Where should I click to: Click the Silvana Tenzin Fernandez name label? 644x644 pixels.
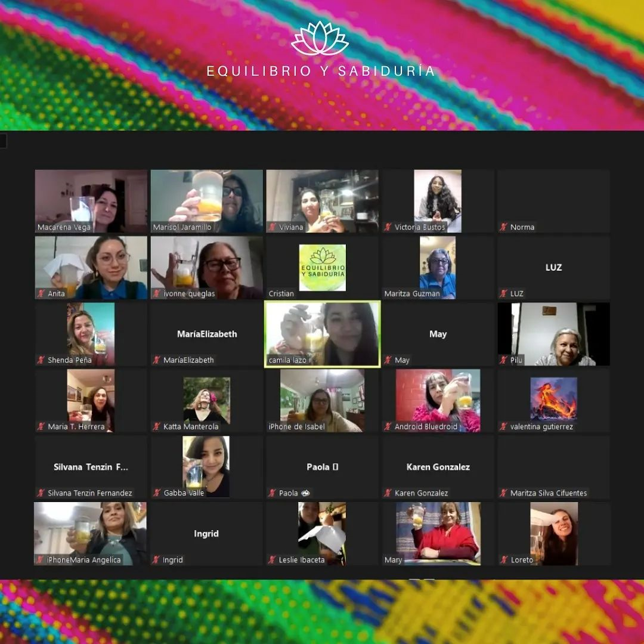(89, 493)
